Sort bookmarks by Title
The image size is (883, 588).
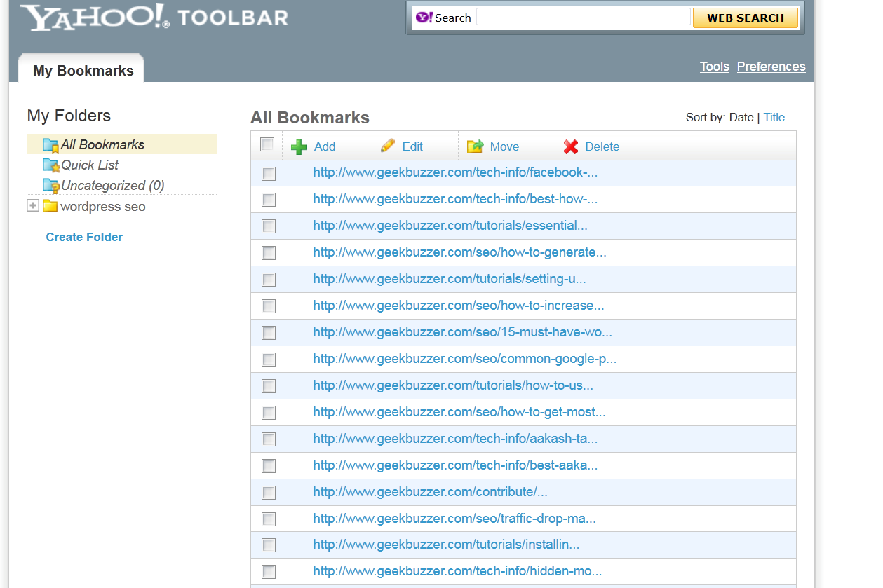click(x=774, y=117)
